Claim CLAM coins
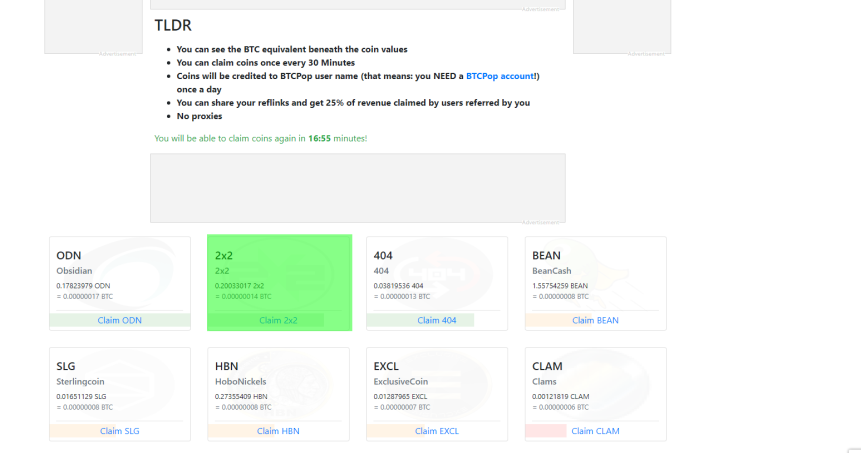 [x=595, y=431]
